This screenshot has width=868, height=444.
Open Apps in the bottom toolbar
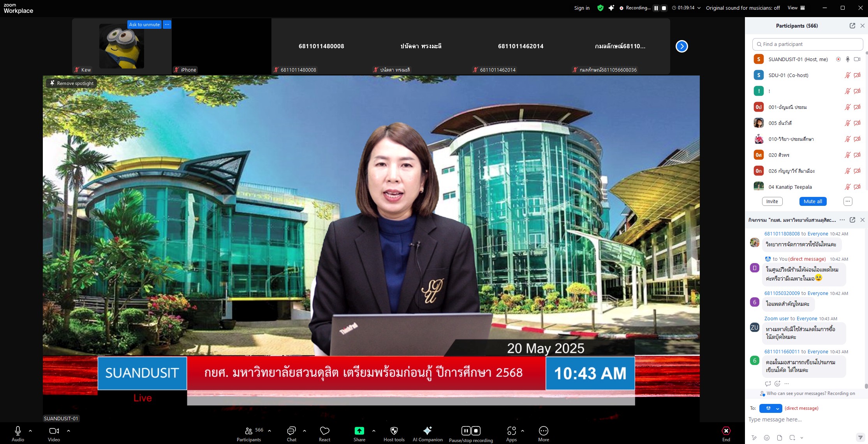pyautogui.click(x=511, y=433)
